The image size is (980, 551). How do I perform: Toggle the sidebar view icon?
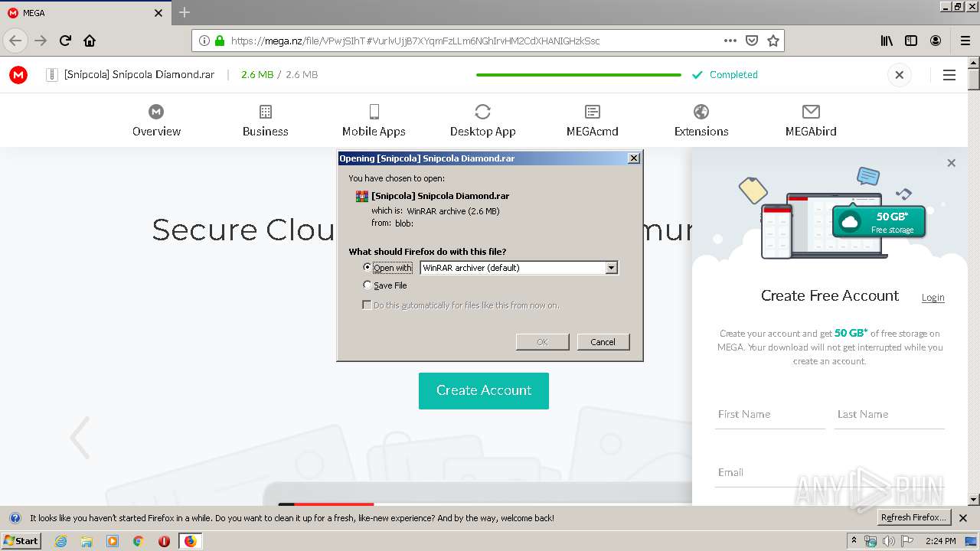pyautogui.click(x=911, y=41)
